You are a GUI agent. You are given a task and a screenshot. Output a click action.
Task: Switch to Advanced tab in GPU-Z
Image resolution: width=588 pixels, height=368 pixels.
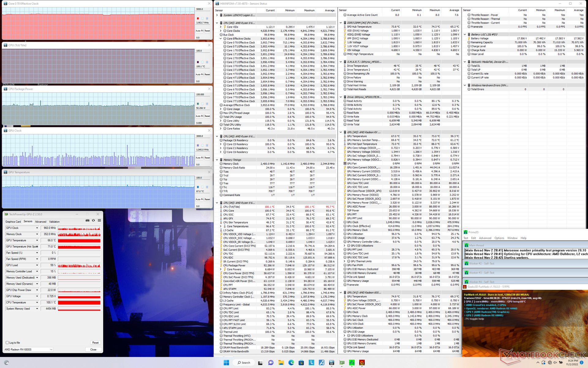pos(41,221)
